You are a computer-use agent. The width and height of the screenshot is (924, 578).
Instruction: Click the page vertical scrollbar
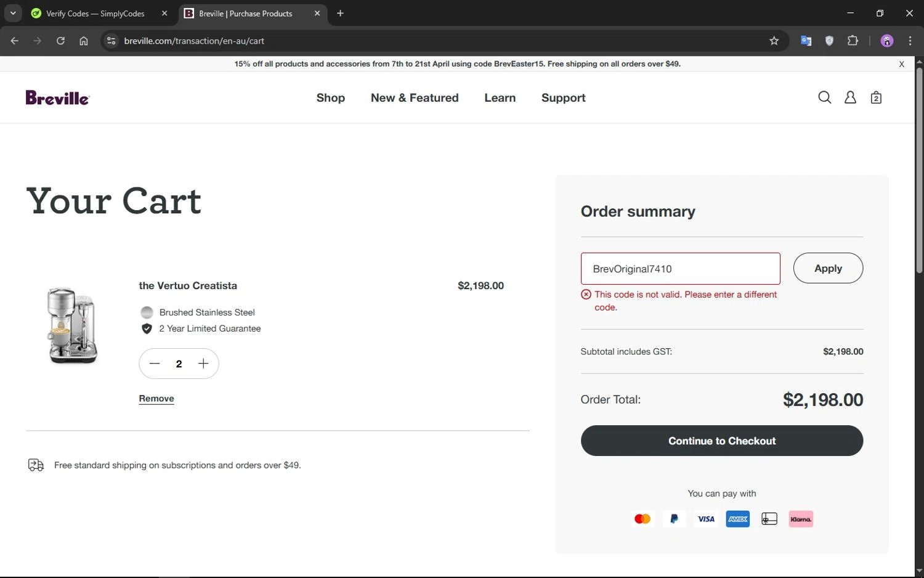click(919, 169)
